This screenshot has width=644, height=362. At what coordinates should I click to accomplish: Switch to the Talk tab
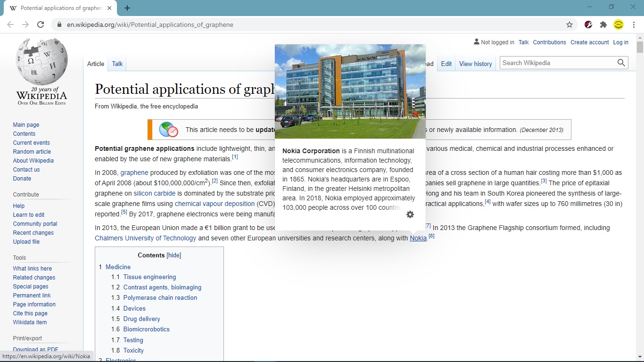coord(117,64)
